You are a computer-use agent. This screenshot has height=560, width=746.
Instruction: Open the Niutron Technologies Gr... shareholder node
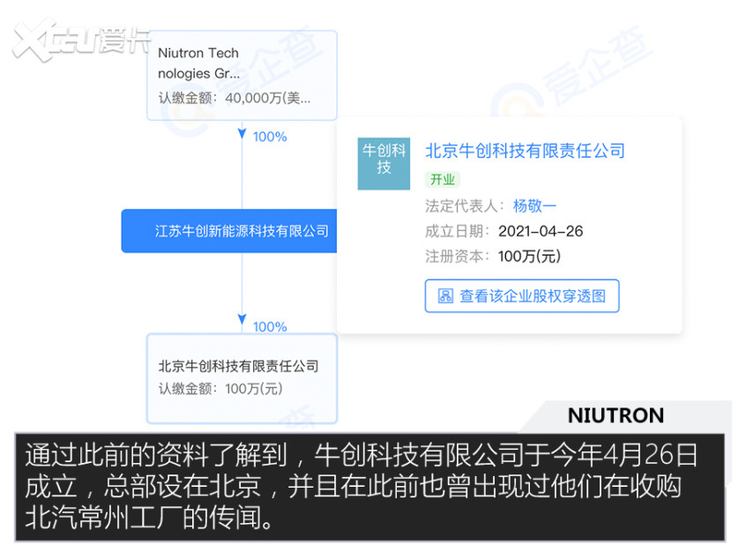242,75
